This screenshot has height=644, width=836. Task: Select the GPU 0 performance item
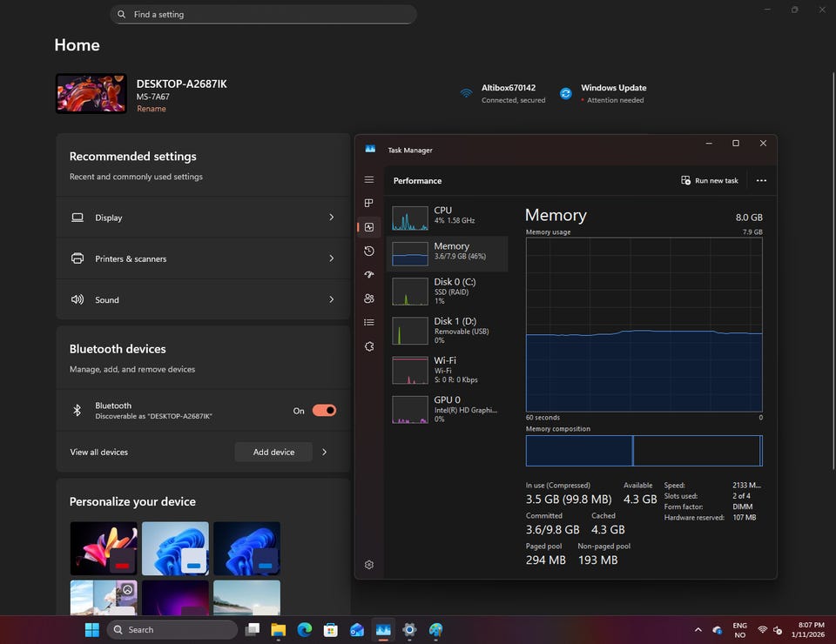tap(447, 409)
